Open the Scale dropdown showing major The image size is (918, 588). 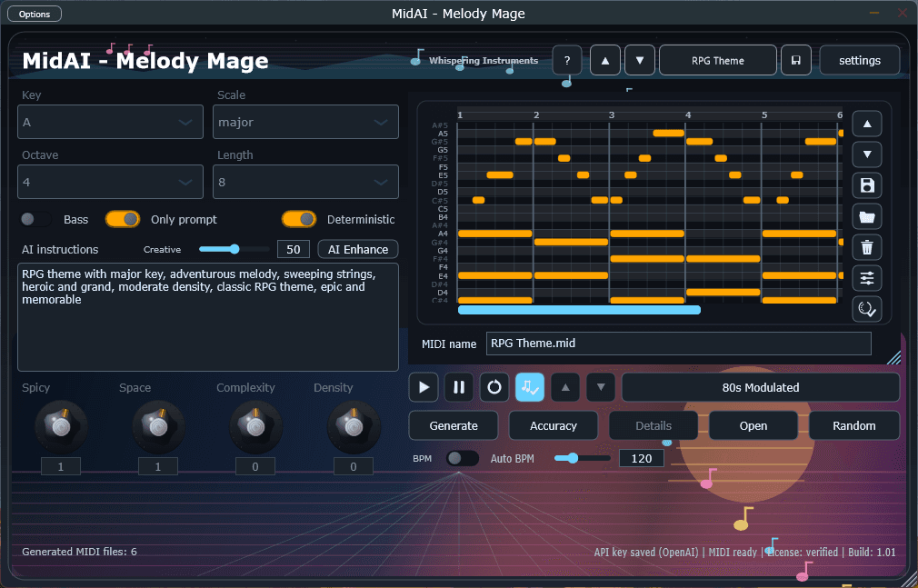[305, 122]
